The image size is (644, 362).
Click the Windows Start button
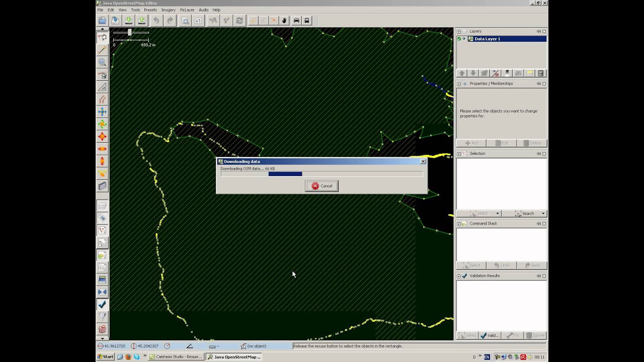[x=106, y=357]
